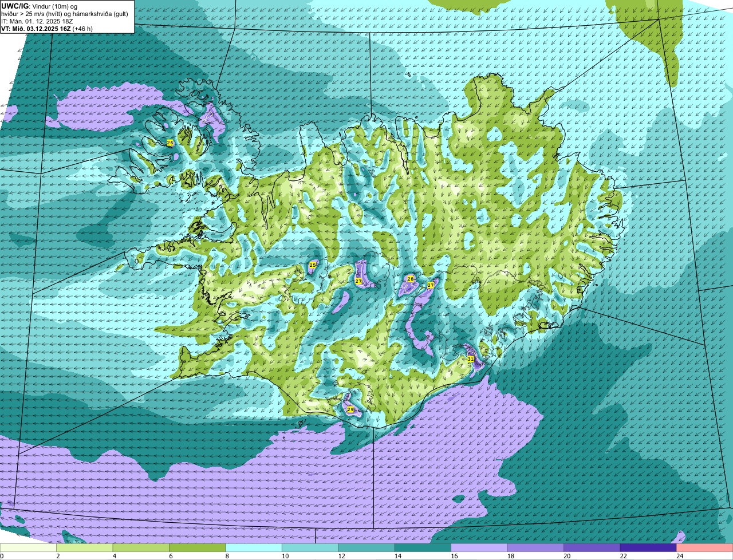Click the legend tick label 0
This screenshot has height=560, width=733.
pos(2,556)
